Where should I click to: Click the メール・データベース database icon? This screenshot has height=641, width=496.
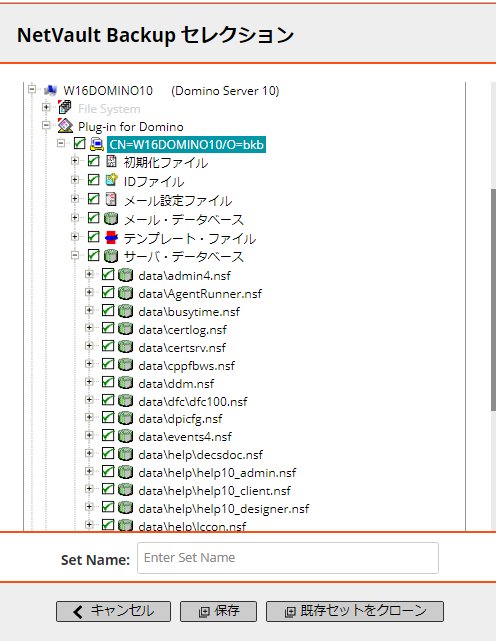111,218
